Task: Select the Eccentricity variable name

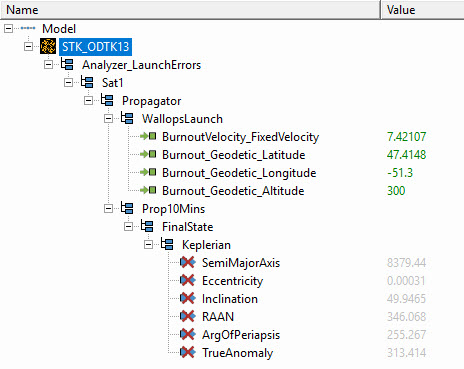Action: coord(233,281)
